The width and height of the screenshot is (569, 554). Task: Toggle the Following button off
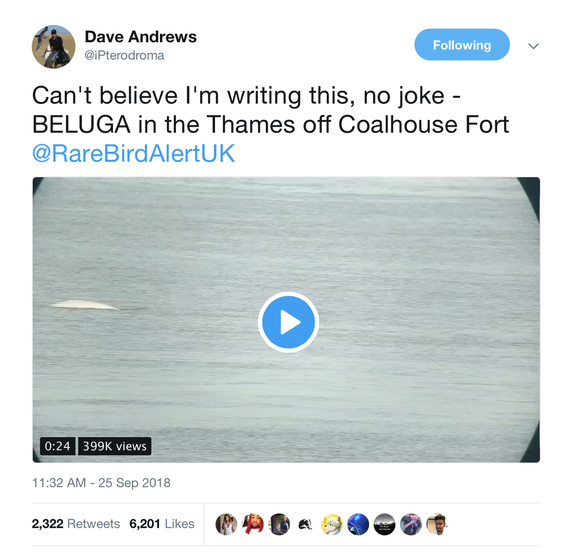[x=462, y=45]
